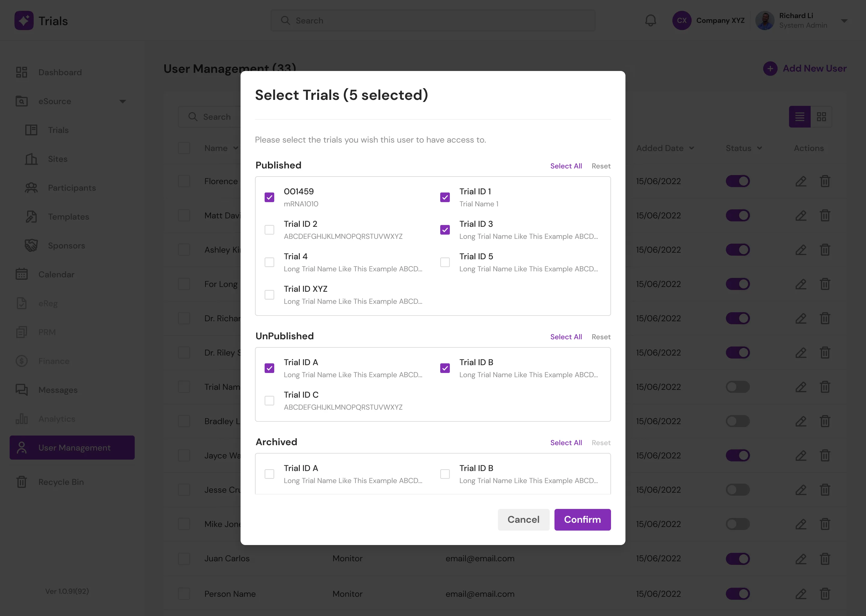Switch to list view icon
866x616 pixels.
(x=800, y=117)
